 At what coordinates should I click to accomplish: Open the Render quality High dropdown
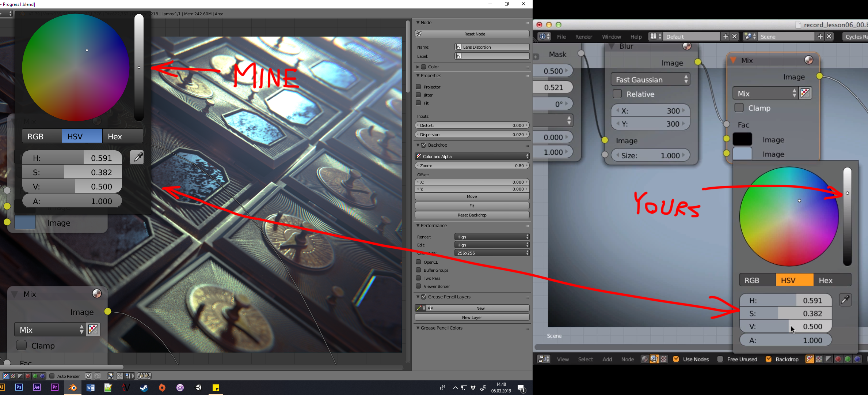tap(492, 237)
